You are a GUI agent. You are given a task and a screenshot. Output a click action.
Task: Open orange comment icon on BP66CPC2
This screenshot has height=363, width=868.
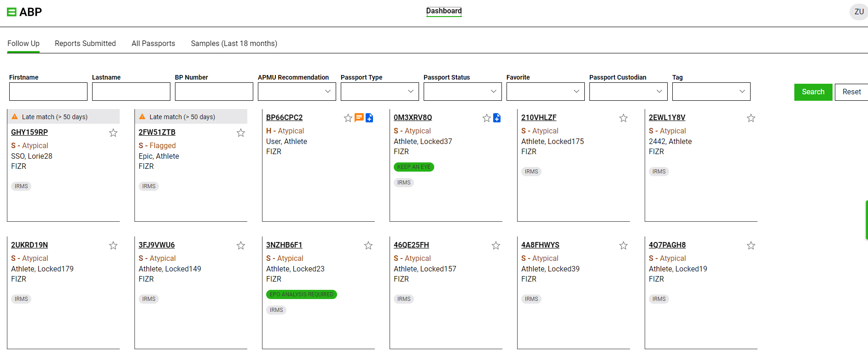tap(359, 118)
